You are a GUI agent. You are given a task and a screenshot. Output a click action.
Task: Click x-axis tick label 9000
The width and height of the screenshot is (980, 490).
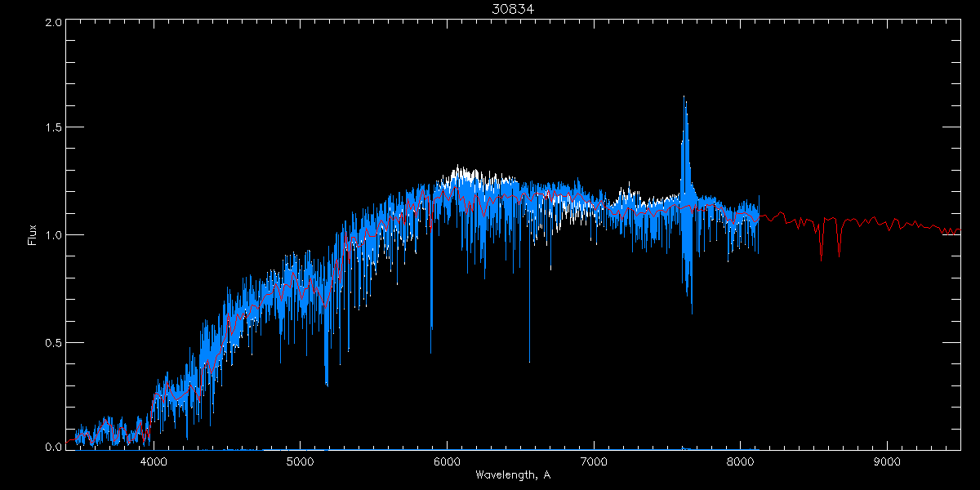[x=888, y=461]
